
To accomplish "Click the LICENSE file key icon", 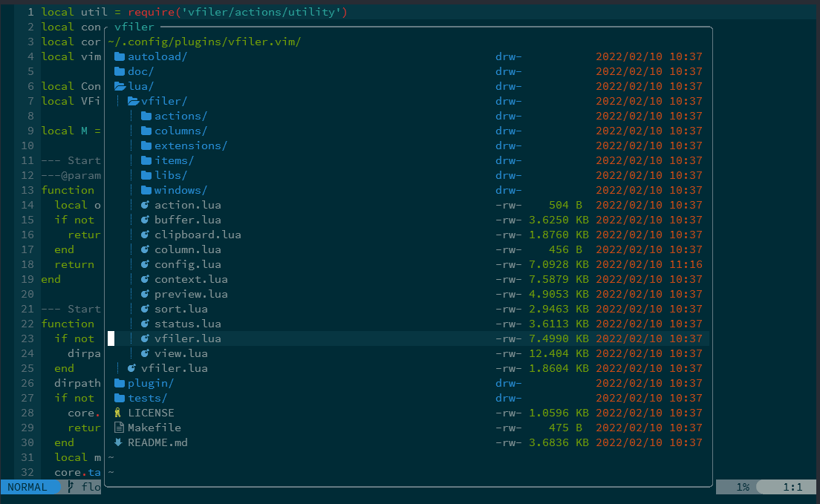I will pos(118,413).
